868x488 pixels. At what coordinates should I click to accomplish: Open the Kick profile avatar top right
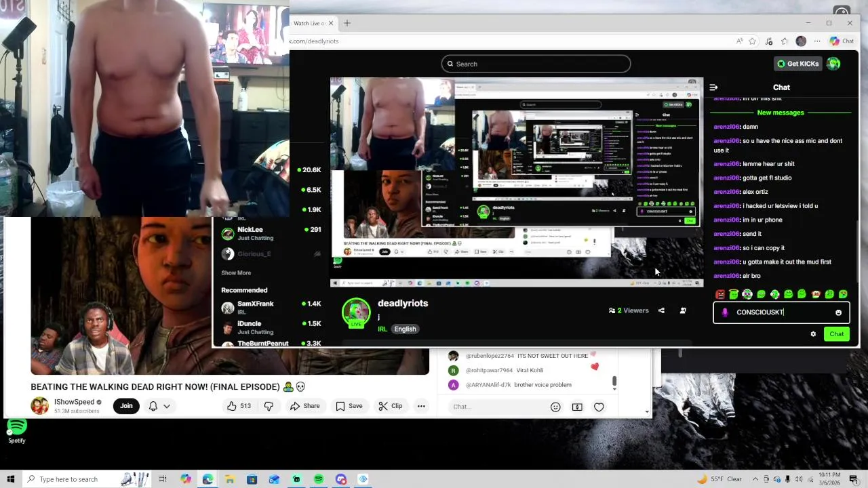click(x=833, y=64)
